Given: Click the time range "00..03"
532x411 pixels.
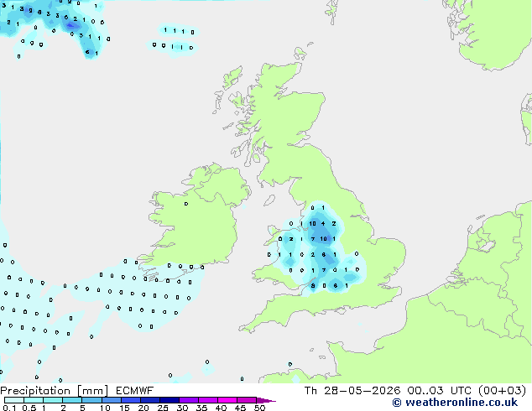Looking at the screenshot, I should pyautogui.click(x=425, y=391).
